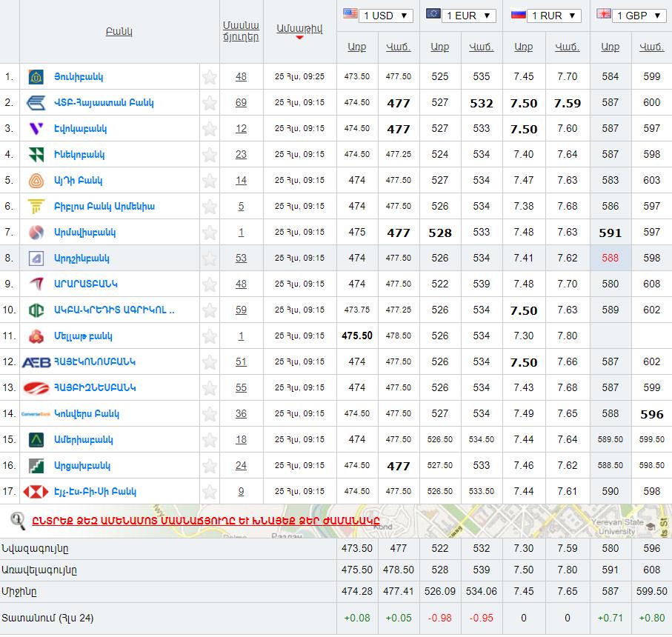The image size is (672, 637).
Task: Click the HSBC red hexagon logo
Action: coord(36,491)
